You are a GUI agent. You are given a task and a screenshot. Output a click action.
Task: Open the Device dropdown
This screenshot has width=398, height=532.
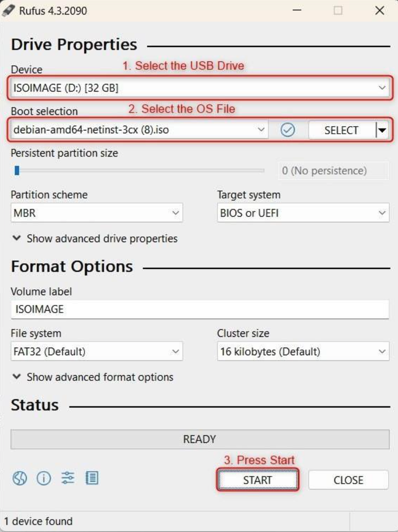click(x=199, y=88)
